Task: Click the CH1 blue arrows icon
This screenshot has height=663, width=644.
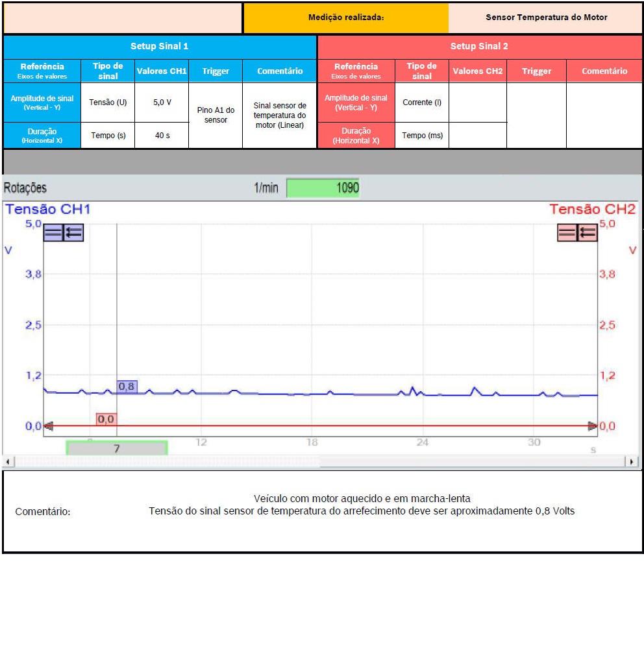Action: pos(73,233)
